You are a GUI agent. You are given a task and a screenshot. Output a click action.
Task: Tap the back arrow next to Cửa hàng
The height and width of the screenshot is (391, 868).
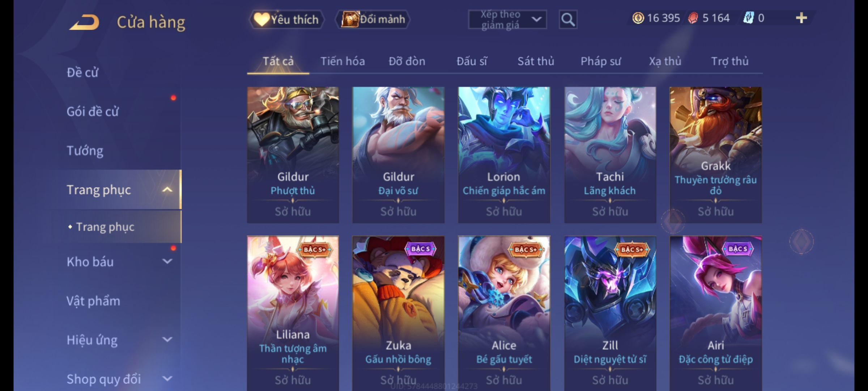tap(85, 22)
